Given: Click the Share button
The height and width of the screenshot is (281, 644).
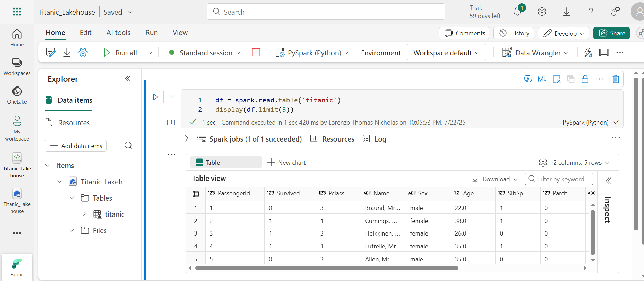Looking at the screenshot, I should (x=611, y=33).
